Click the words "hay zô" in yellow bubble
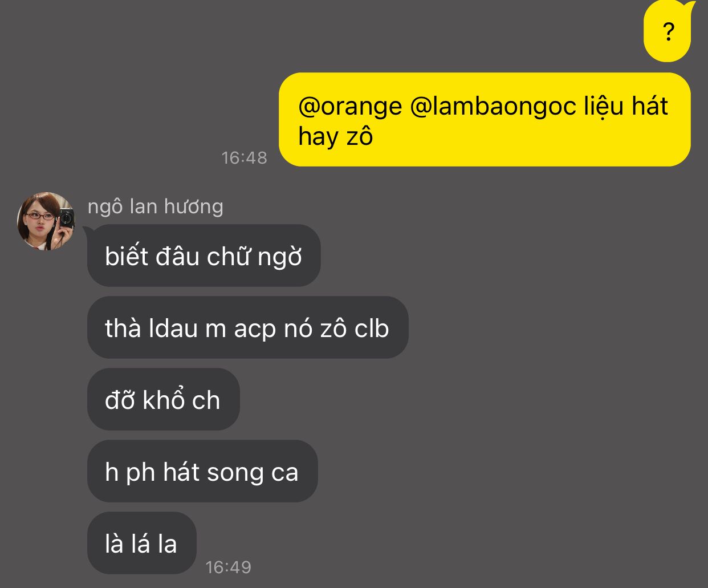The width and height of the screenshot is (708, 588). click(x=335, y=137)
